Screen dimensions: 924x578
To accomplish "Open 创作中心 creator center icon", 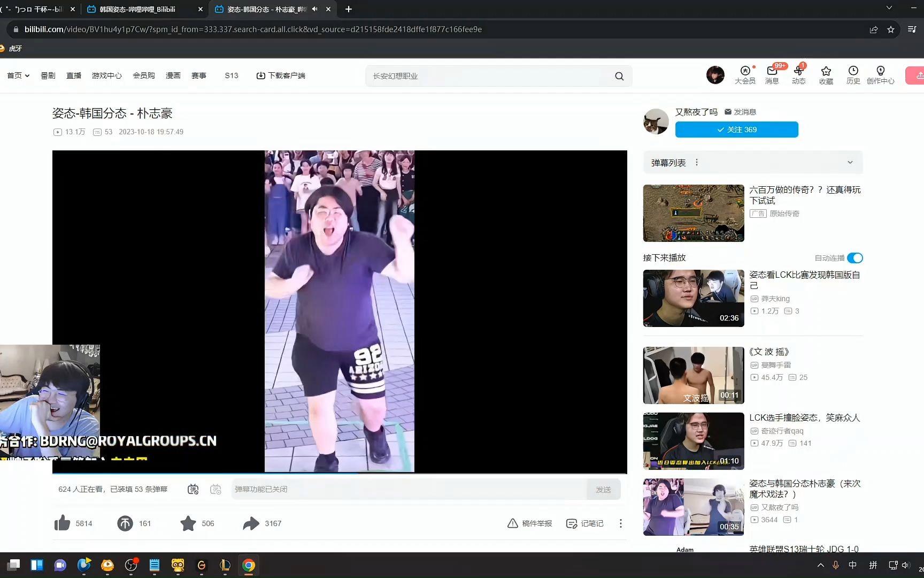I will [x=880, y=75].
